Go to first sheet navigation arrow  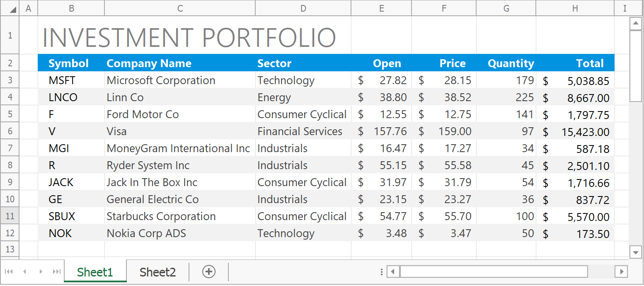coord(9,272)
